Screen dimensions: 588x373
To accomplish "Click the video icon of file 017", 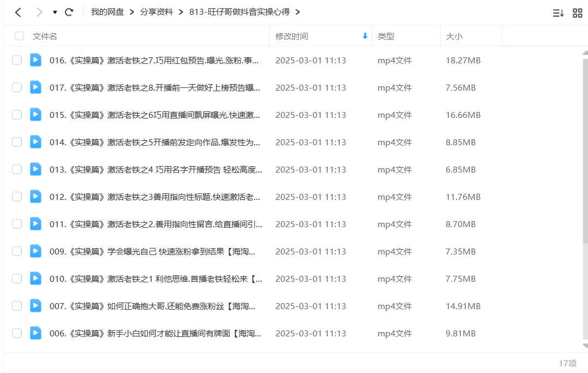I will click(35, 87).
